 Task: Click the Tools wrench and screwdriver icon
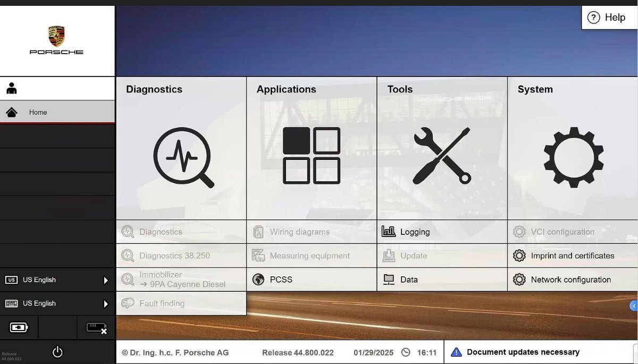(x=441, y=156)
